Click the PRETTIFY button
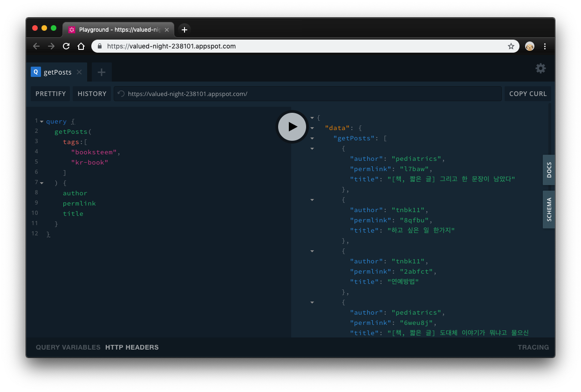This screenshot has height=392, width=581. pos(51,94)
